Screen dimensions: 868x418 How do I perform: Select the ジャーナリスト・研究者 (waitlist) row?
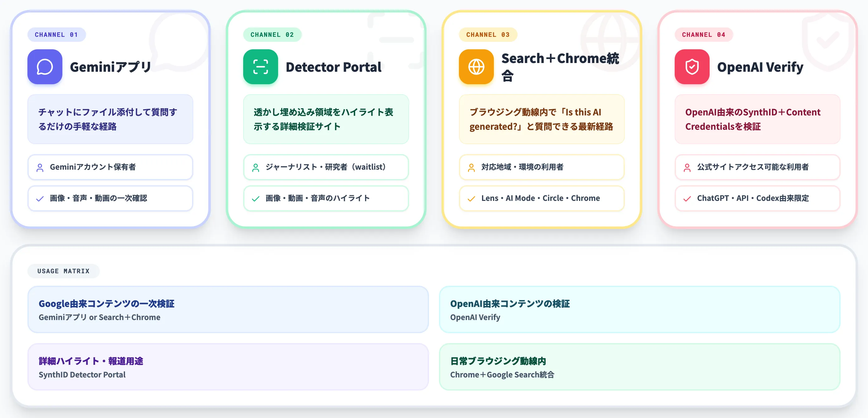326,167
